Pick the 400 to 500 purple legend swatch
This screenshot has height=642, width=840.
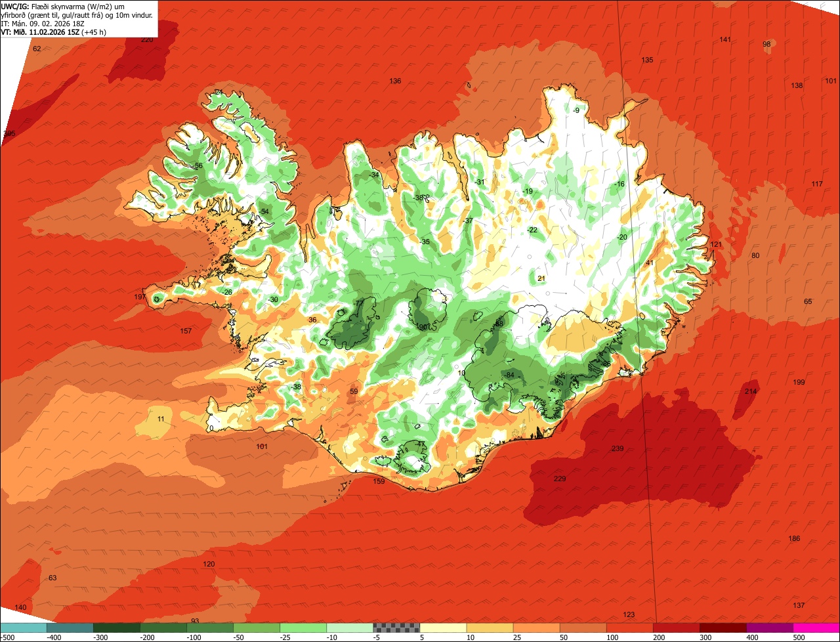pyautogui.click(x=769, y=628)
